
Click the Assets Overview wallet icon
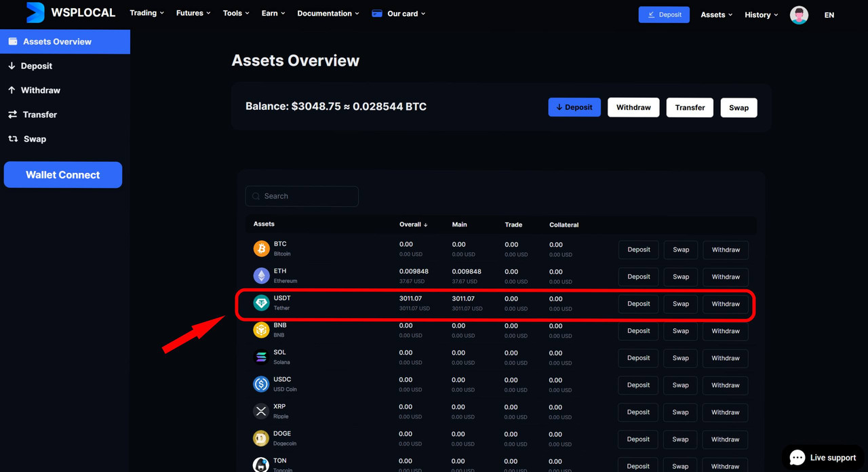(13, 41)
